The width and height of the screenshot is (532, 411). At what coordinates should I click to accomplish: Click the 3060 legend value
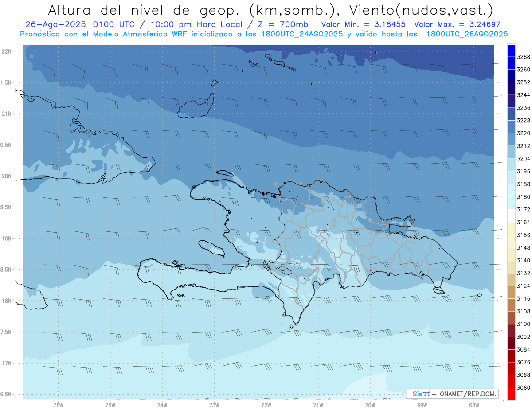(524, 388)
